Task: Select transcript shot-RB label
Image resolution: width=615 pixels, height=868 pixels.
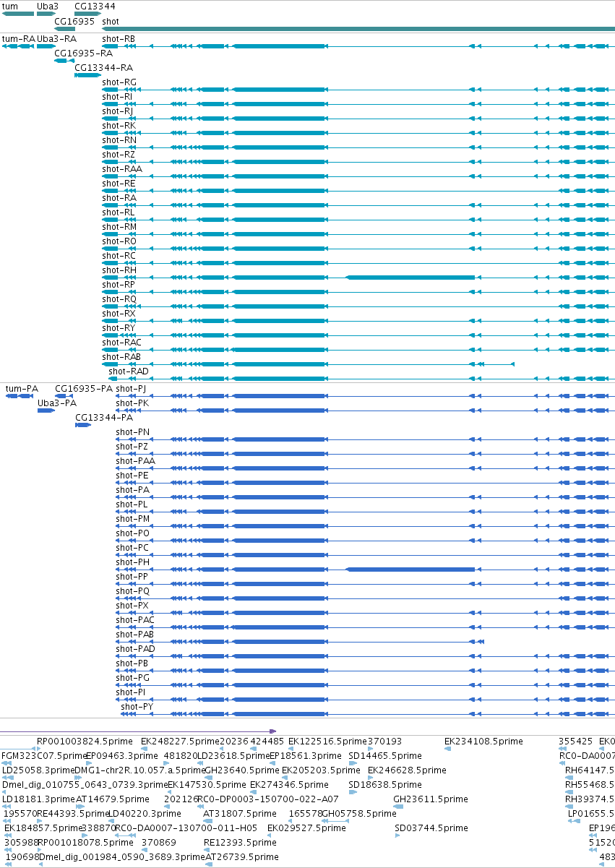Action: 118,39
